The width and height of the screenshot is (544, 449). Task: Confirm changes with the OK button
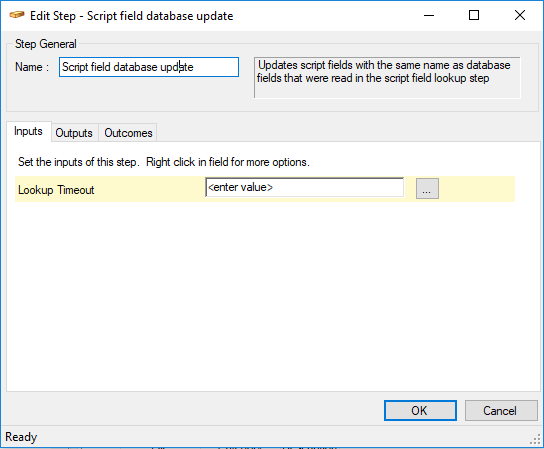click(x=420, y=410)
